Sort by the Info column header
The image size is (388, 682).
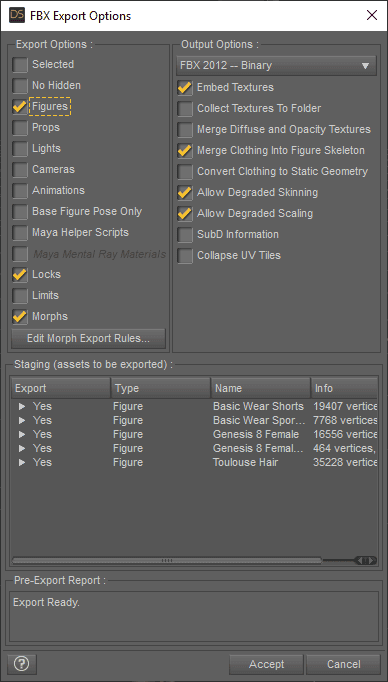pyautogui.click(x=344, y=388)
